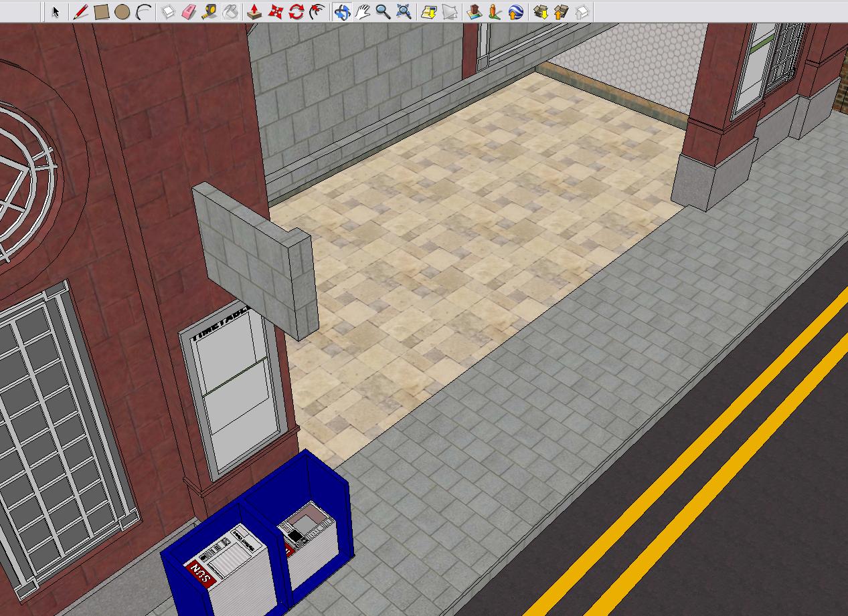This screenshot has width=848, height=616.
Task: Choose the Circle drawing tool
Action: (x=122, y=12)
